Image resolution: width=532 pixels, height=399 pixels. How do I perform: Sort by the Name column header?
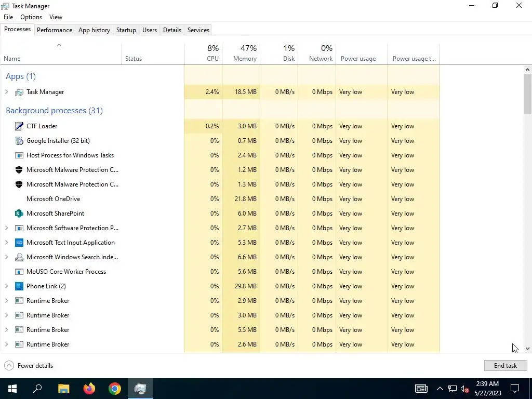61,54
